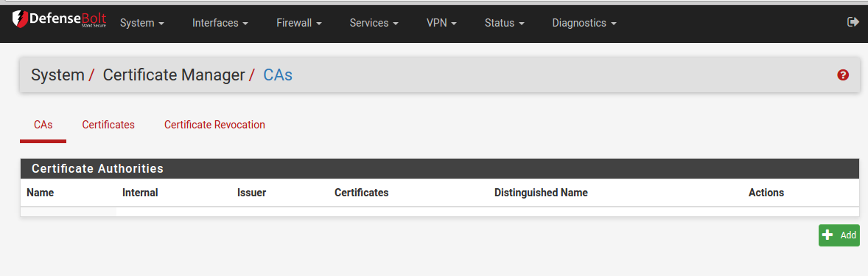Open the Interfaces dropdown menu

point(220,24)
